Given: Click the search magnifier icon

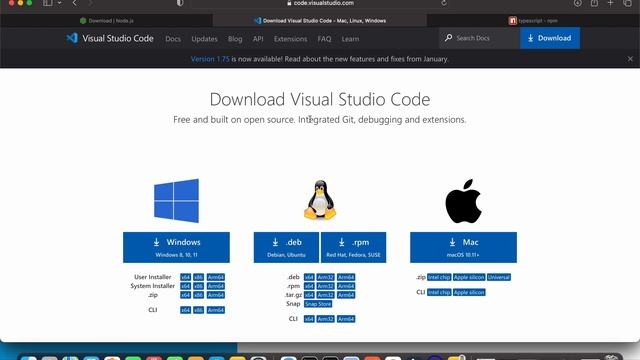Looking at the screenshot, I should pyautogui.click(x=449, y=38).
